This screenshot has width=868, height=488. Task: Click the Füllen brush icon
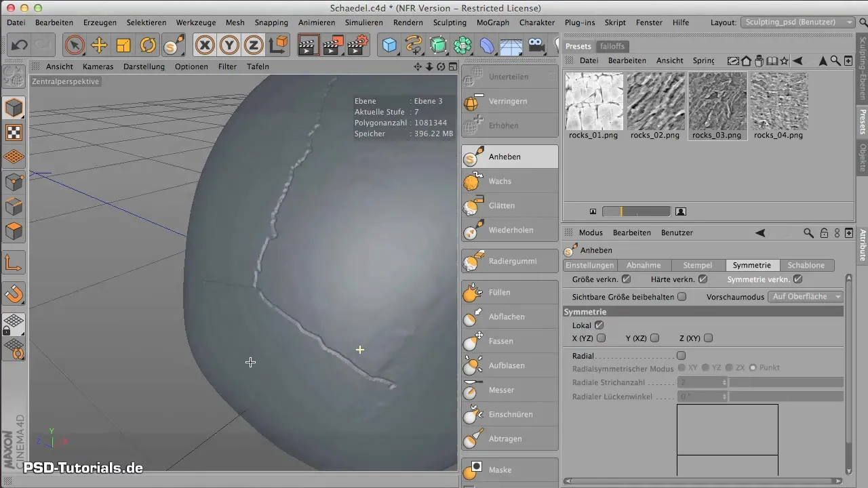(473, 292)
